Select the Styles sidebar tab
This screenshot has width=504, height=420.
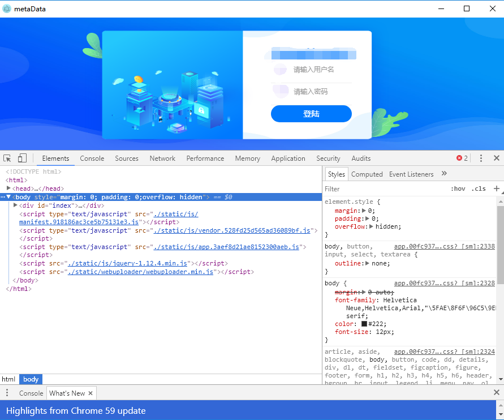[x=336, y=174]
